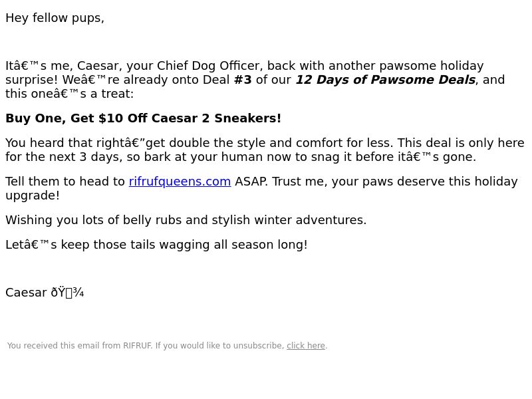Image resolution: width=532 pixels, height=399 pixels.
Task: Click the 'Tell them to head to' text
Action: point(65,182)
